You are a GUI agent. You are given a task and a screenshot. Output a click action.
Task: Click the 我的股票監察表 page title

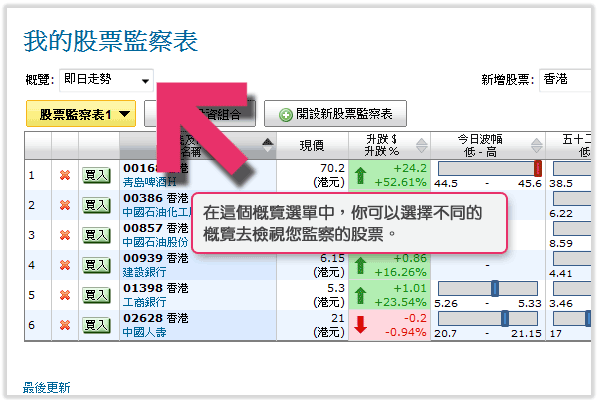coord(111,41)
